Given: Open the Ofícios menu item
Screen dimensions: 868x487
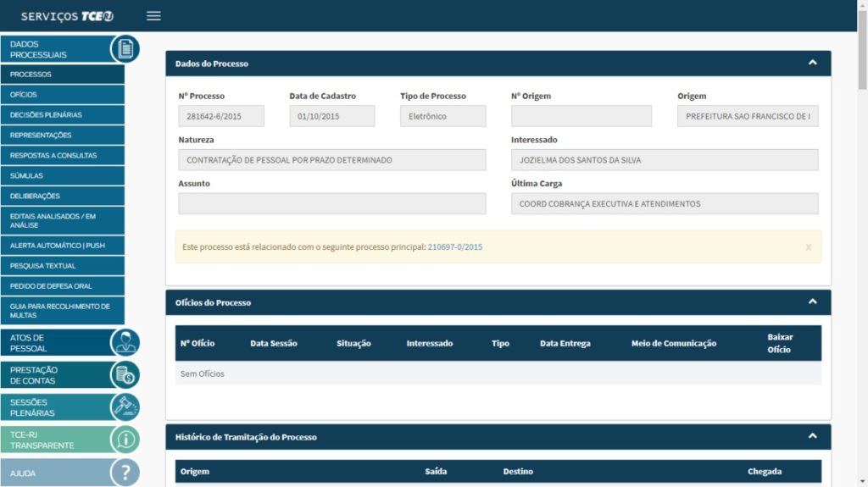Looking at the screenshot, I should 63,95.
